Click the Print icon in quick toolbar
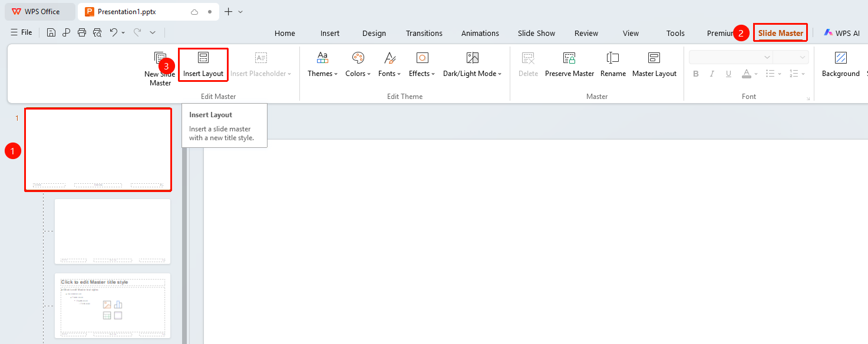The width and height of the screenshot is (868, 344). pyautogui.click(x=82, y=32)
